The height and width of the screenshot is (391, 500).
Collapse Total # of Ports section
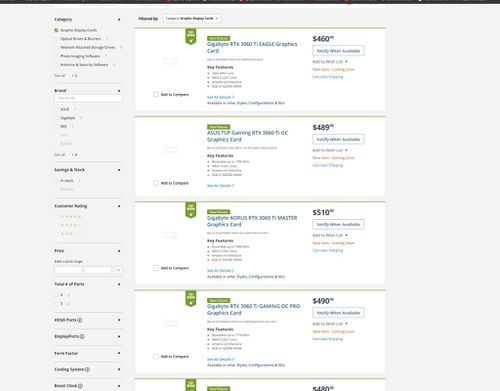(119, 284)
